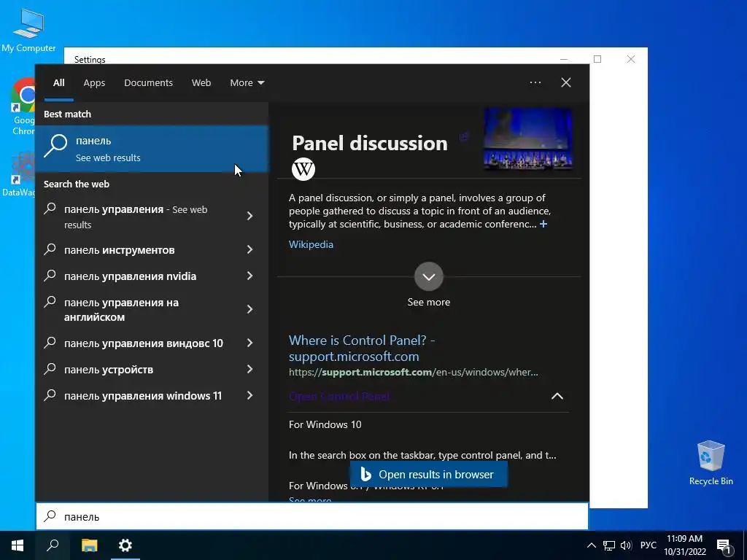Open the Wikipedia source link

point(311,244)
